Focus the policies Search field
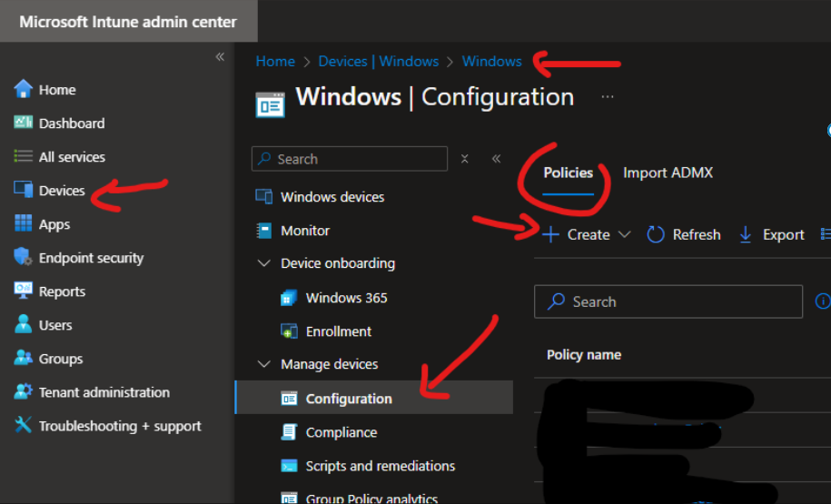This screenshot has height=504, width=831. [668, 301]
